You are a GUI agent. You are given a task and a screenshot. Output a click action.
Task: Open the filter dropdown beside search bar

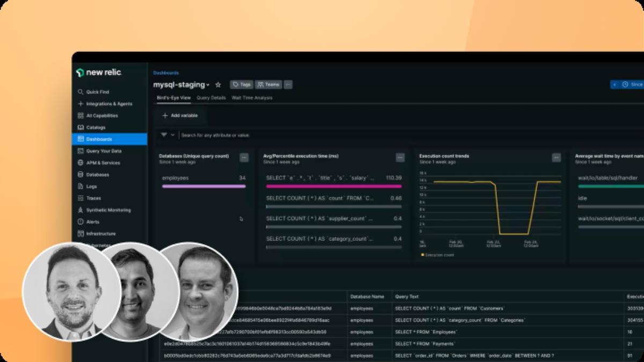168,135
